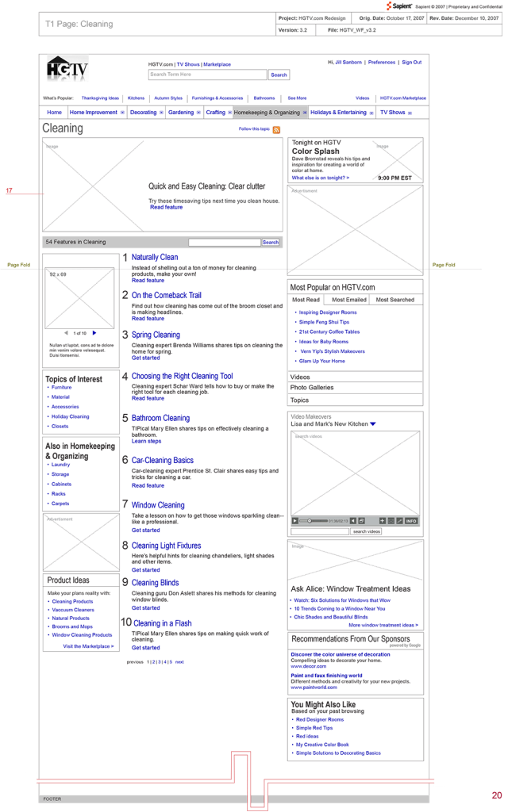The image size is (508, 812).
Task: Open the Spring Cleaning feature title
Action: pos(156,335)
